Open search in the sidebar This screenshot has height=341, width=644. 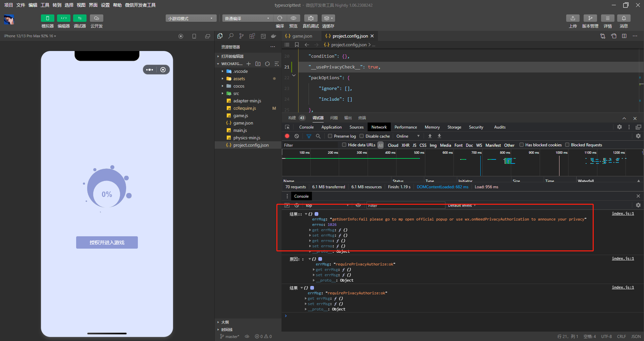[231, 36]
